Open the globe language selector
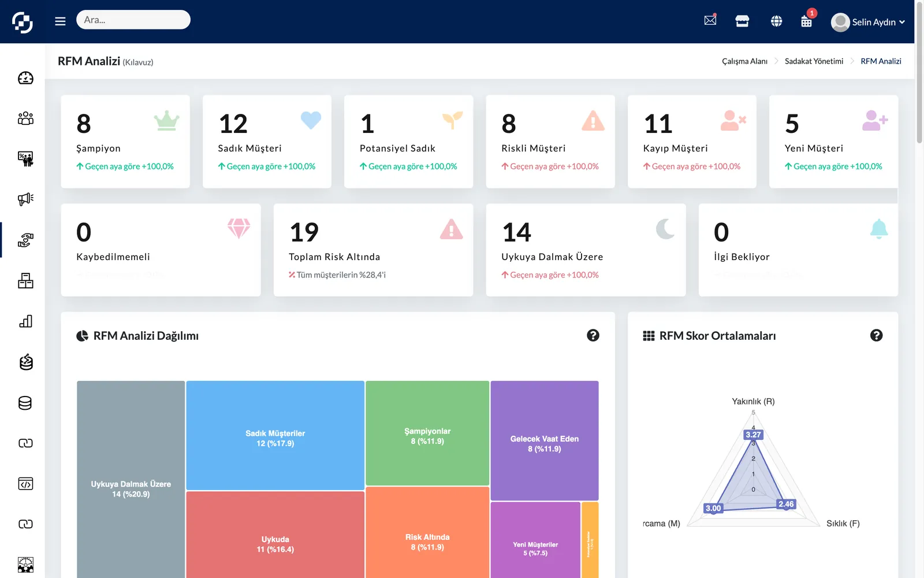Viewport: 924px width, 578px height. [x=776, y=21]
